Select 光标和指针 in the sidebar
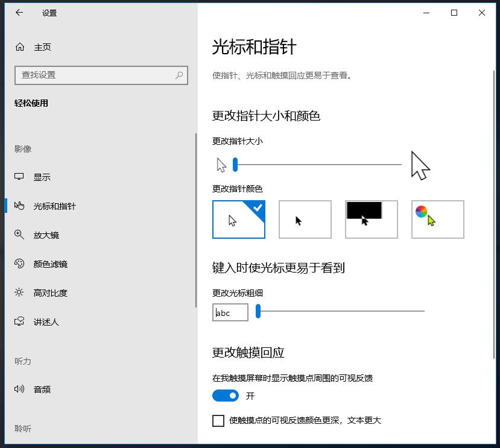500x448 pixels. pos(54,206)
